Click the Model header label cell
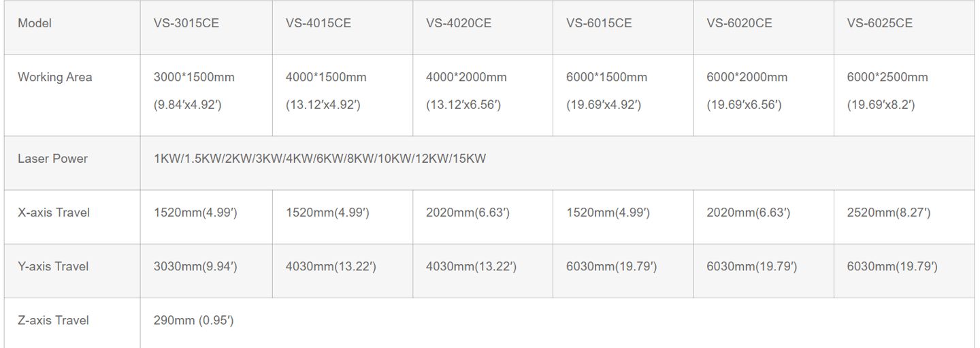Screen dimensions: 980x348 [x=72, y=27]
